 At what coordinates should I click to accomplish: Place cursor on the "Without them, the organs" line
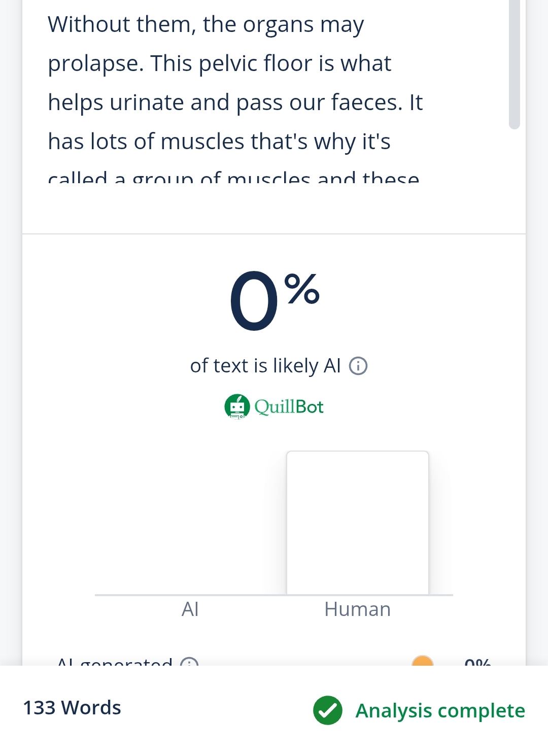click(205, 25)
